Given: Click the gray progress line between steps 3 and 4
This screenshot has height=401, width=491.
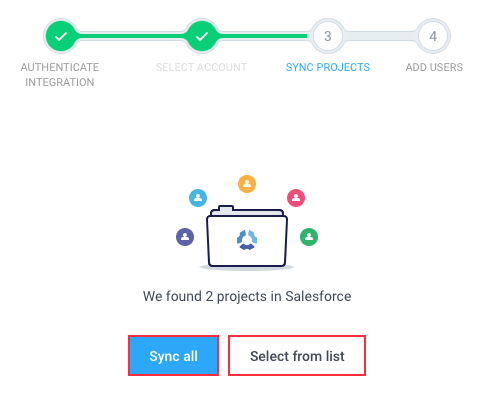Looking at the screenshot, I should tap(380, 36).
